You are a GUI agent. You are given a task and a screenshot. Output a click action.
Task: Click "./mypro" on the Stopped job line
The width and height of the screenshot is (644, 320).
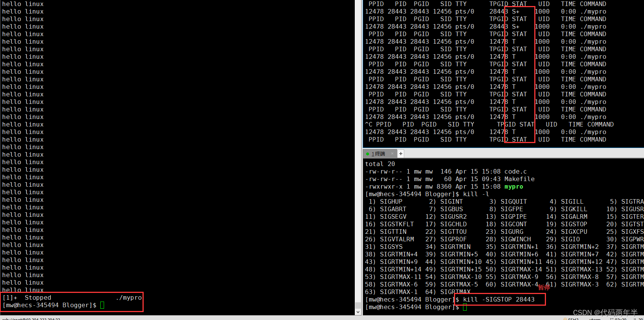(129, 298)
